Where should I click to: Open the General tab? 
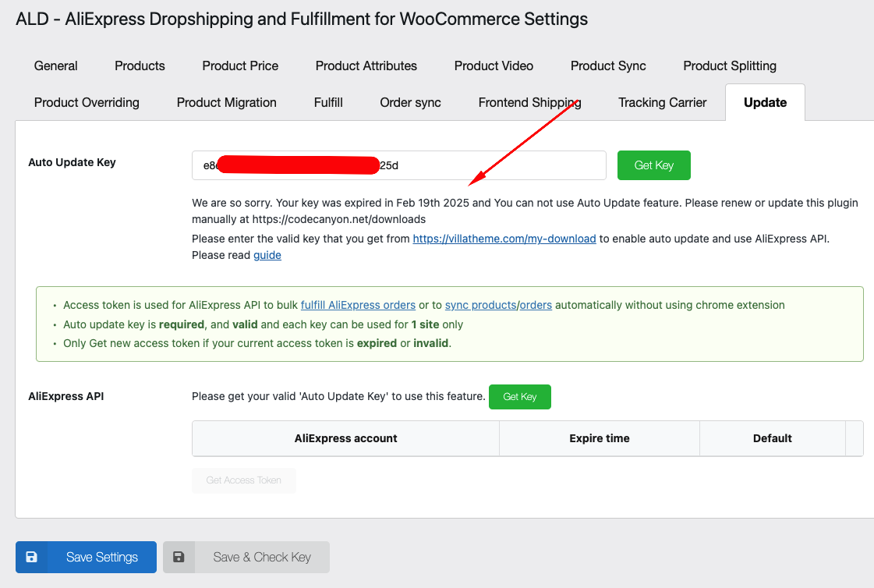55,66
